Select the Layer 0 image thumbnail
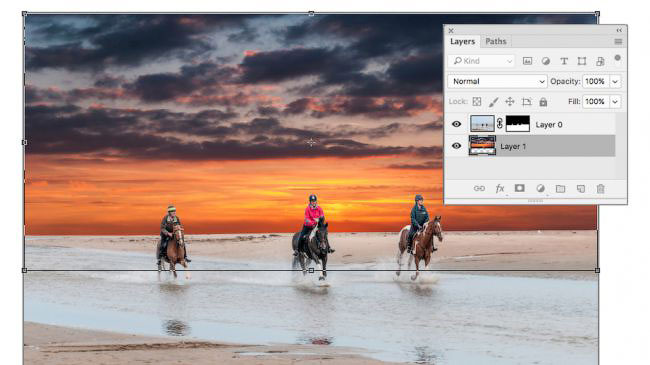This screenshot has height=365, width=650. (x=482, y=124)
